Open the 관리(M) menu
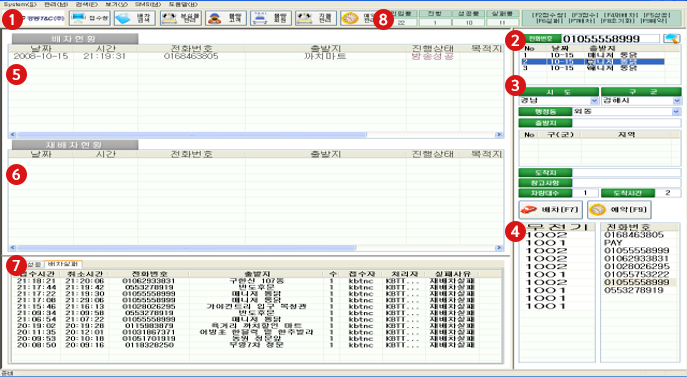Viewport: 687px width, 377px height. point(56,4)
